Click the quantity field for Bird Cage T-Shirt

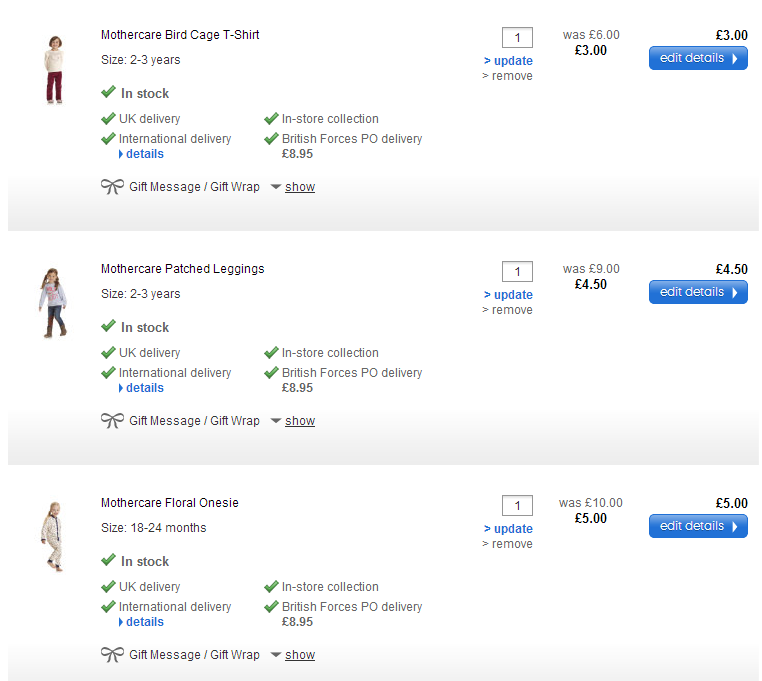click(x=517, y=38)
